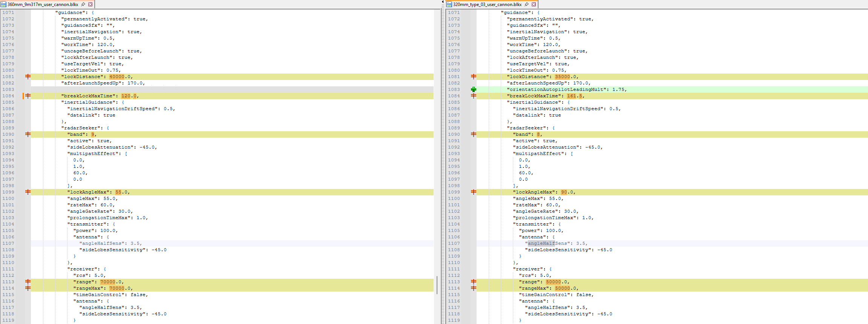Click "guidance" key in right pane
The height and width of the screenshot is (324, 868).
[x=516, y=12]
